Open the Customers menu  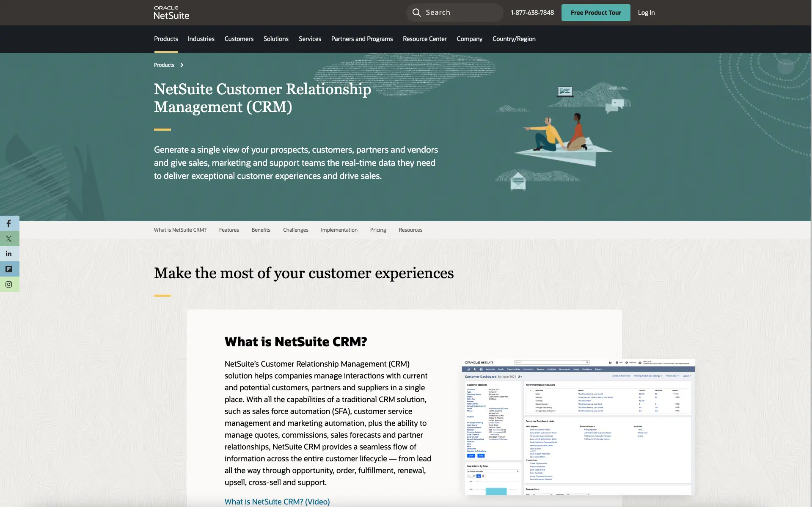point(239,39)
